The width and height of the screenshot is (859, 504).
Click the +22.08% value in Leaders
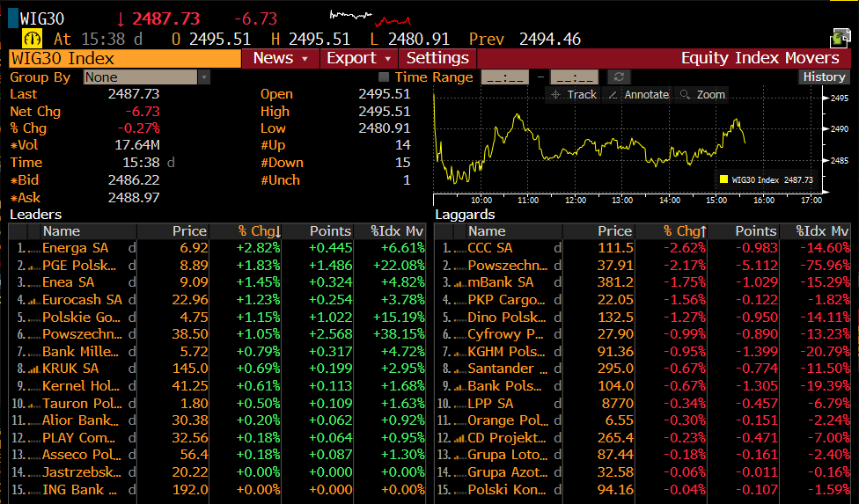pyautogui.click(x=399, y=266)
